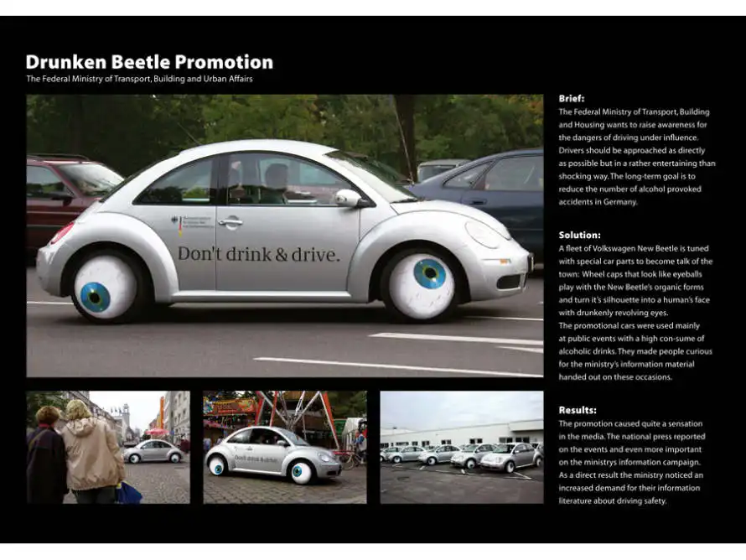The image size is (746, 560).
Task: Click the "Drunken Beetle Promotion" title
Action: (149, 62)
